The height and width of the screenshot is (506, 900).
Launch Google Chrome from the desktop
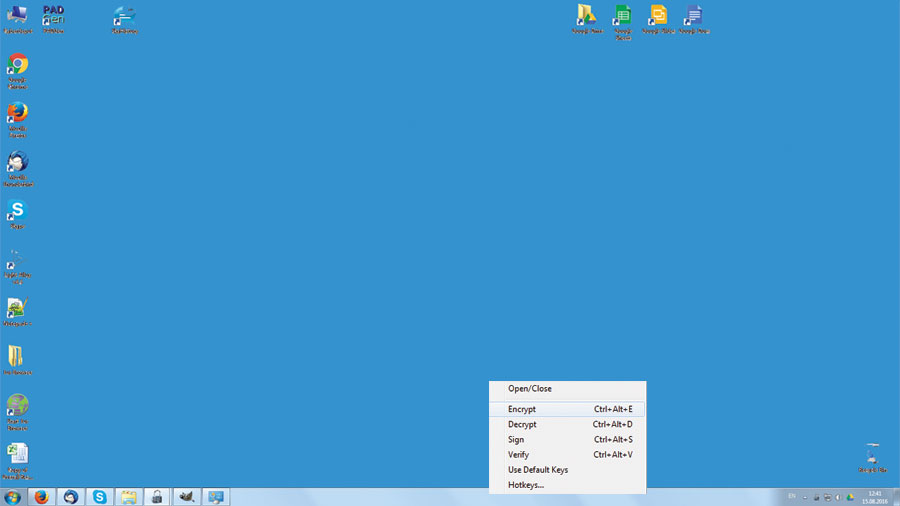(17, 71)
